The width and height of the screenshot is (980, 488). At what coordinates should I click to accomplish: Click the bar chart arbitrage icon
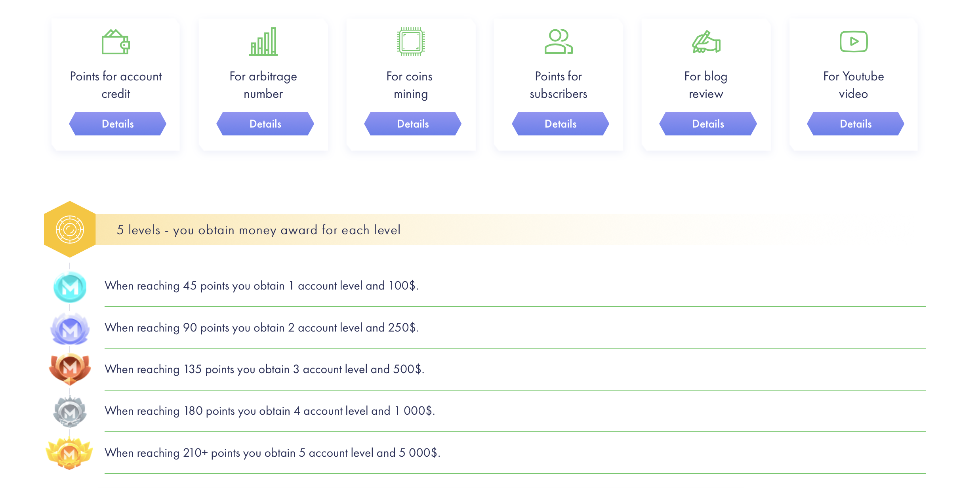point(263,42)
